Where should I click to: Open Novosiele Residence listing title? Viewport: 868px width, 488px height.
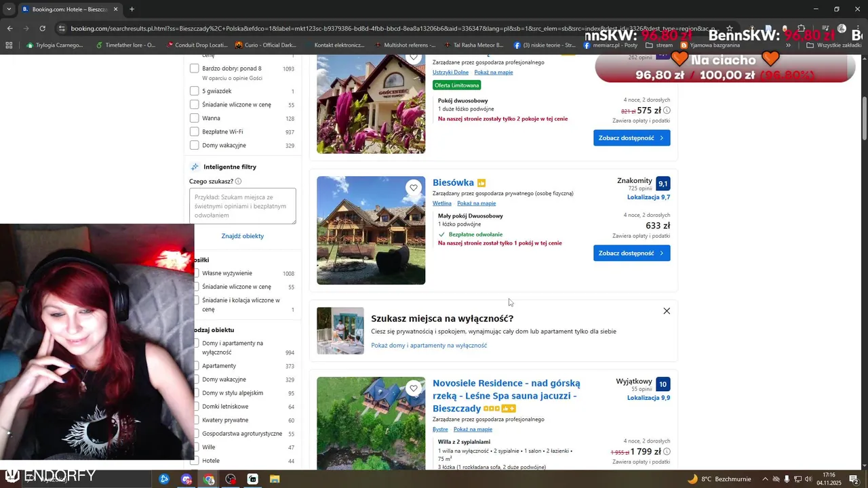pyautogui.click(x=506, y=396)
